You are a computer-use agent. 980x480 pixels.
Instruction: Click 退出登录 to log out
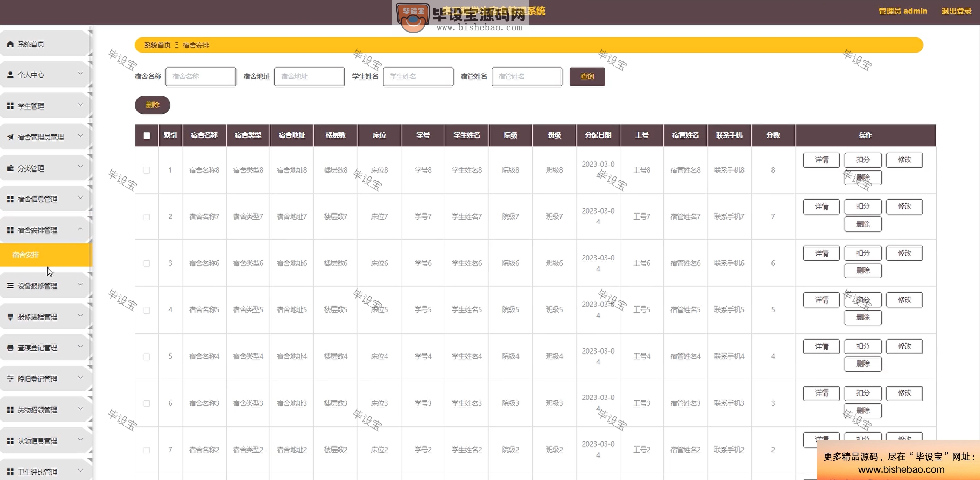(x=957, y=11)
